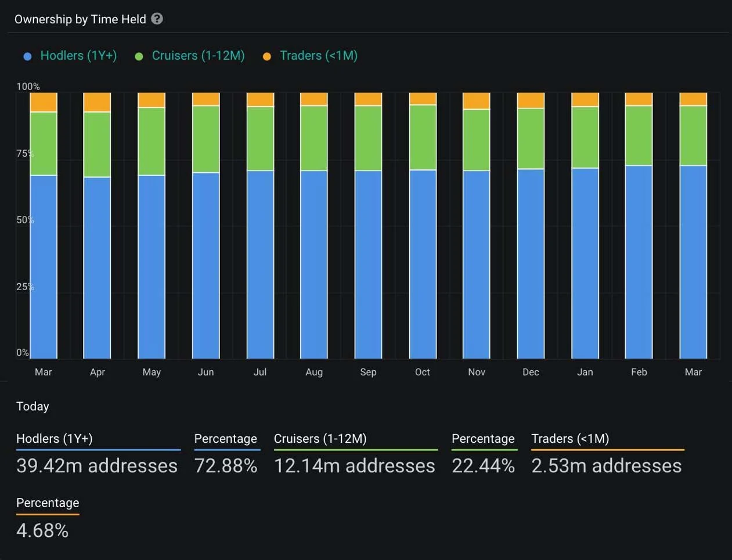Click the 'Cruisers (1-12M)' stats label
The image size is (732, 560).
click(x=320, y=439)
